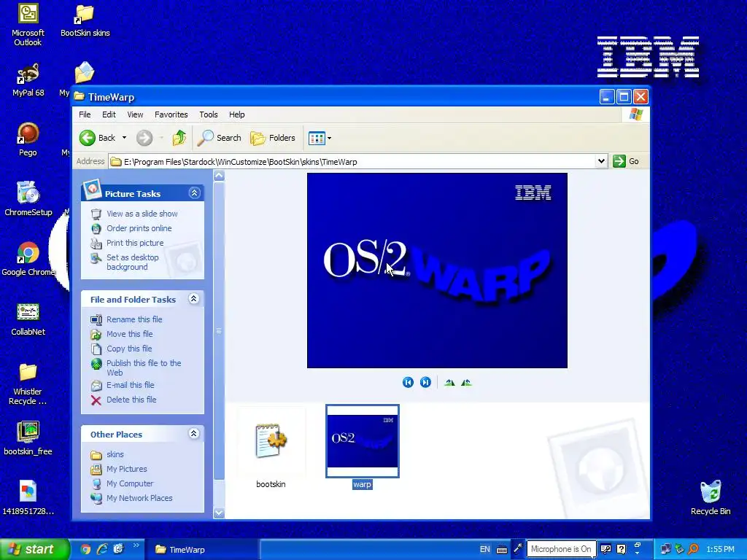
Task: Click the task pane vertical scrollbar thumb
Action: click(x=219, y=330)
